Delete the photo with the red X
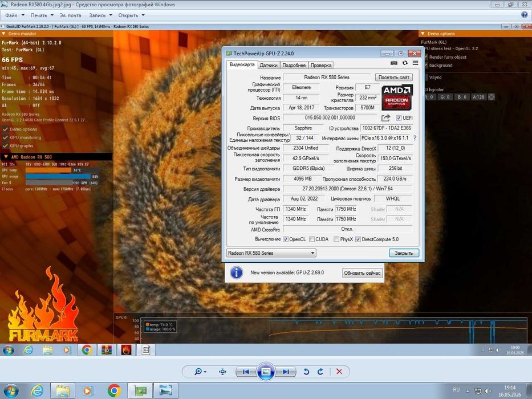The image size is (532, 399). [339, 372]
